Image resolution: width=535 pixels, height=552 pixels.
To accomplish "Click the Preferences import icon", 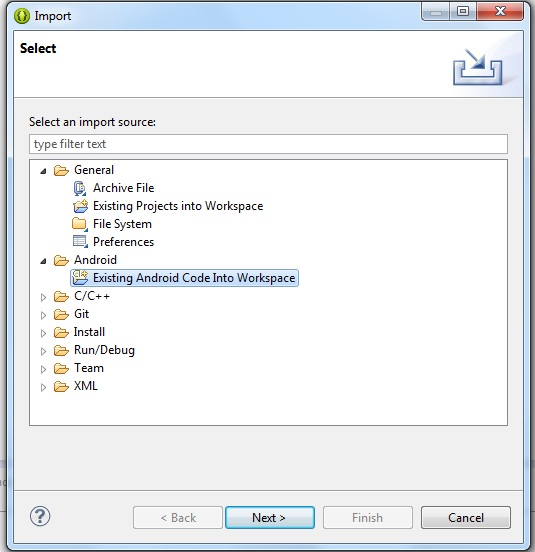I will point(80,242).
